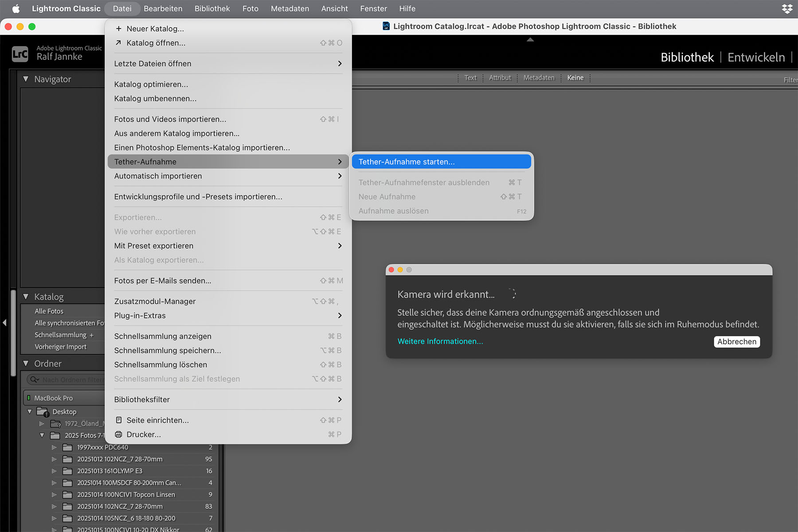Viewport: 798px width, 532px height.
Task: Click the Desktop folder warning icon
Action: pos(46,414)
